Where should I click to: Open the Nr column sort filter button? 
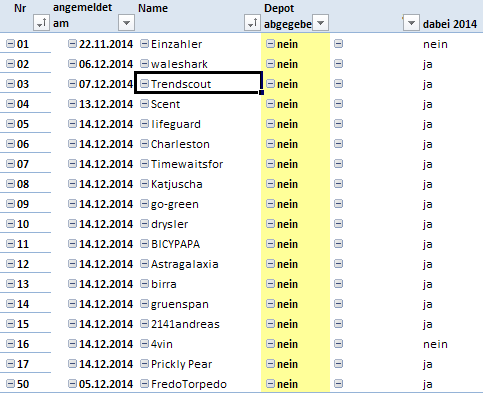[42, 23]
